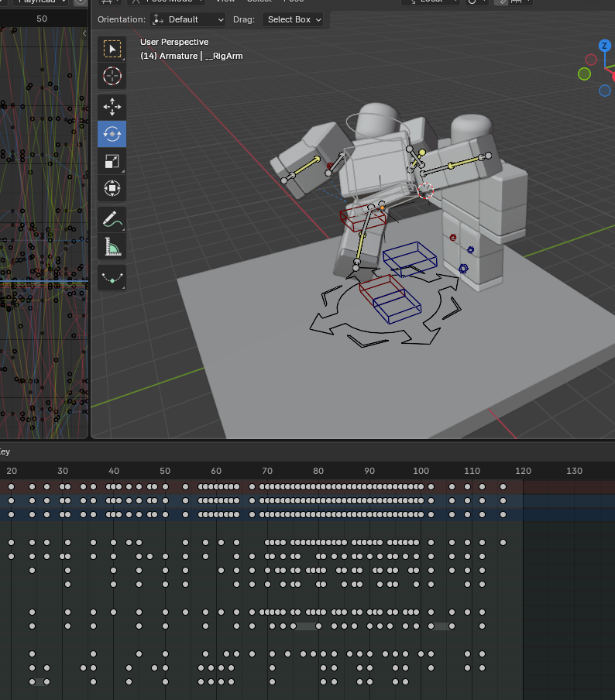Click the active Rotate tool

(112, 134)
